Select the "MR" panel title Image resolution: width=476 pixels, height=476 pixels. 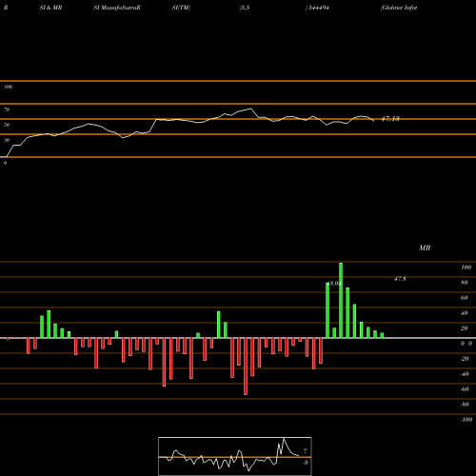[425, 248]
